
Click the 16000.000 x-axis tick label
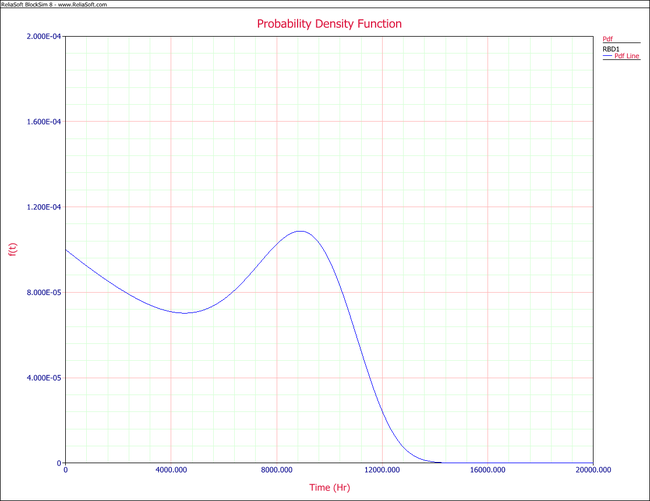(x=487, y=469)
